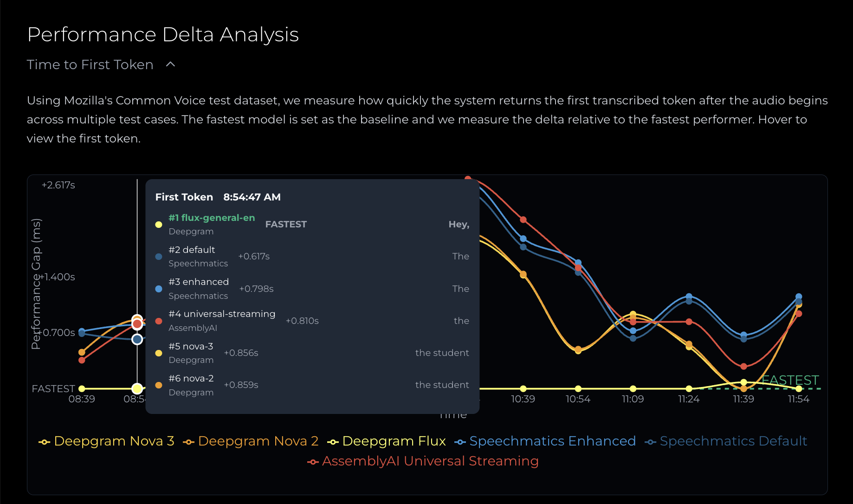Click the Deepgram Flux legend marker icon
This screenshot has height=504, width=853.
(x=333, y=442)
